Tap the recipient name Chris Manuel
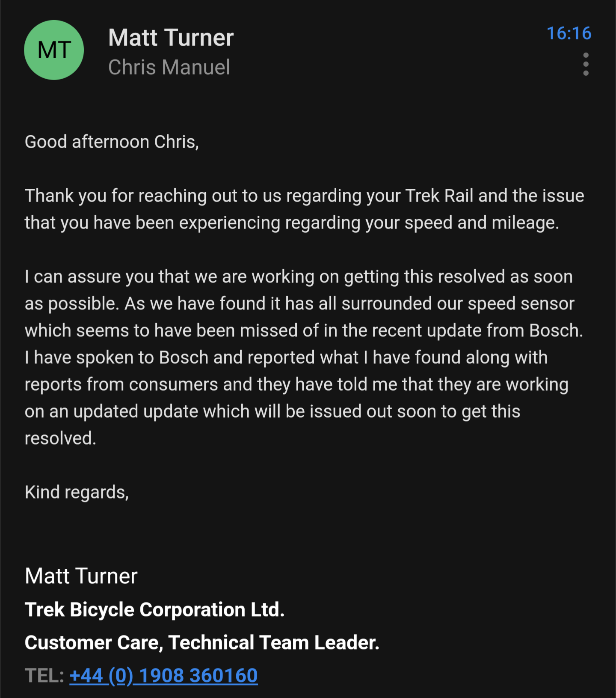616x698 pixels. [x=169, y=67]
